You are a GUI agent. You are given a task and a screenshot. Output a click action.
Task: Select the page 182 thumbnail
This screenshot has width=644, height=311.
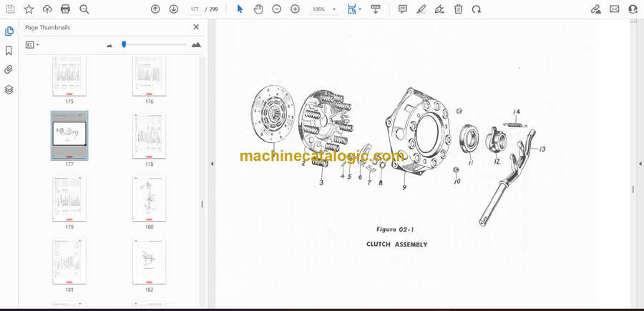[x=149, y=262]
